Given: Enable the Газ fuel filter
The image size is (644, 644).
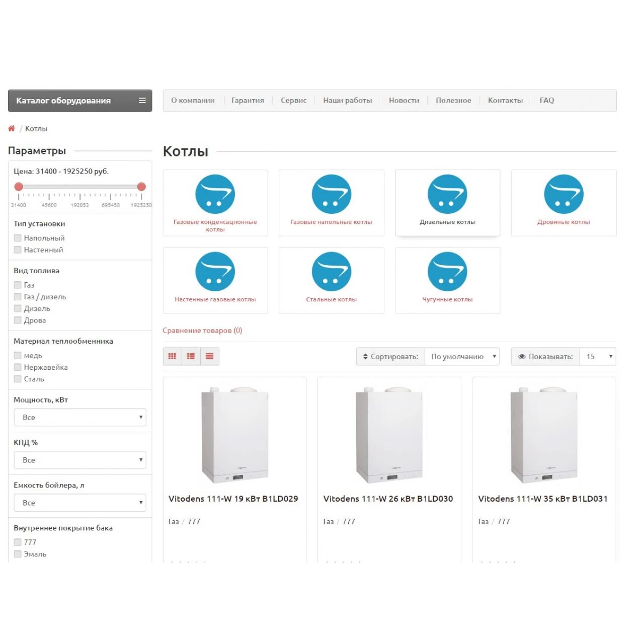Looking at the screenshot, I should pyautogui.click(x=18, y=285).
